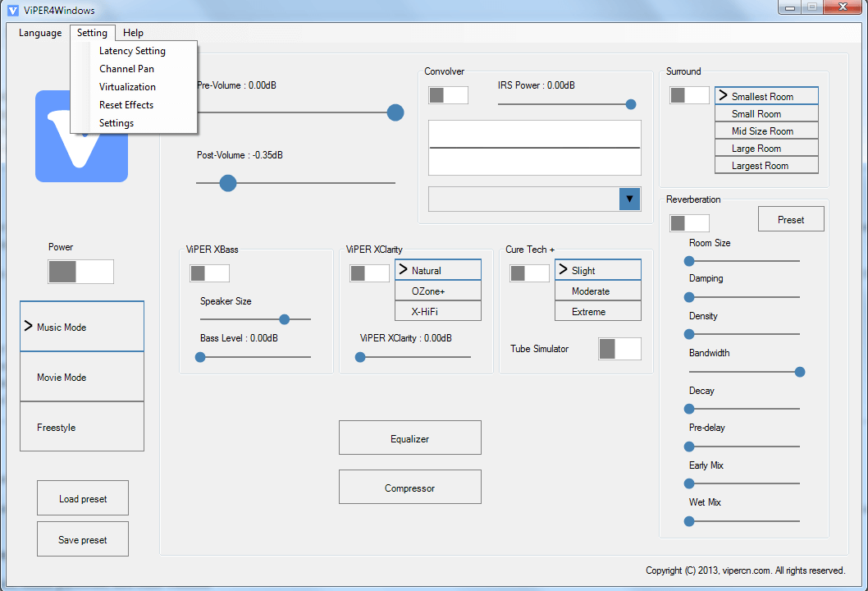Turn on the Tube Simulator switch
The image size is (868, 591).
tap(619, 349)
